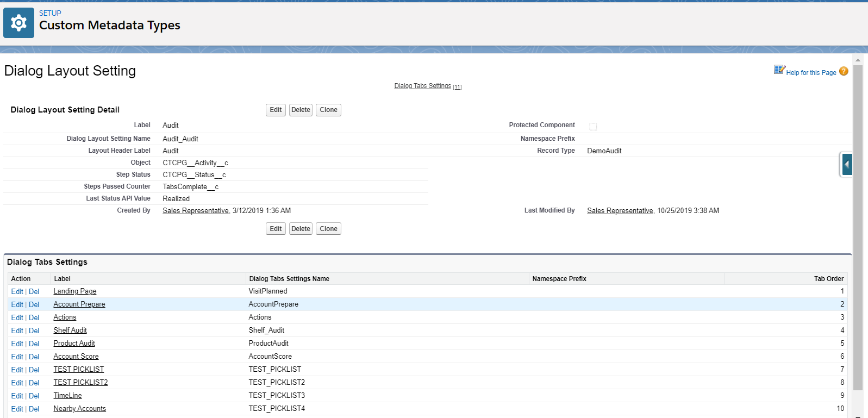Open the Product Audit record

pos(74,344)
